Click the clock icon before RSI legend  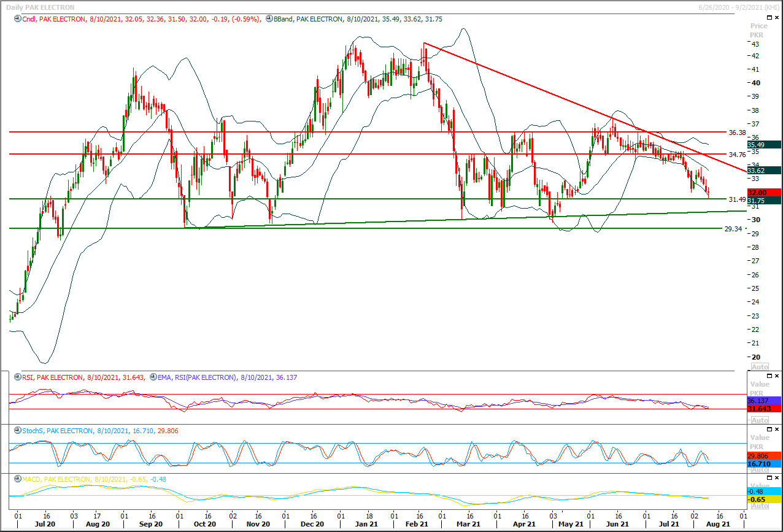(x=17, y=377)
